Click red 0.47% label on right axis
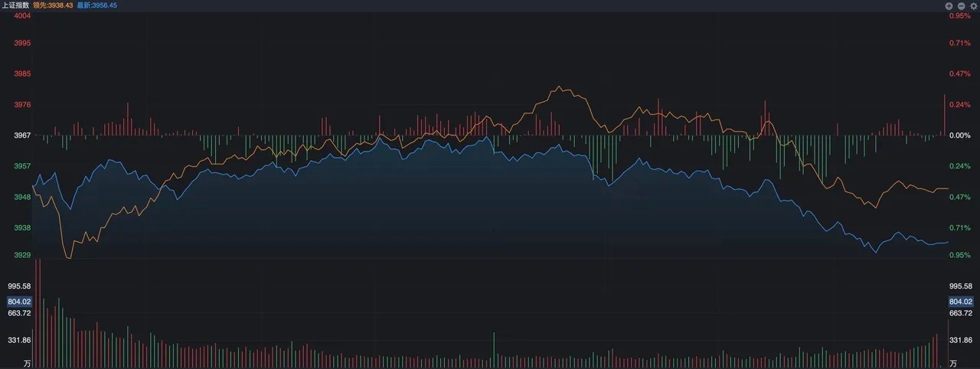The height and width of the screenshot is (369, 980). pos(959,73)
